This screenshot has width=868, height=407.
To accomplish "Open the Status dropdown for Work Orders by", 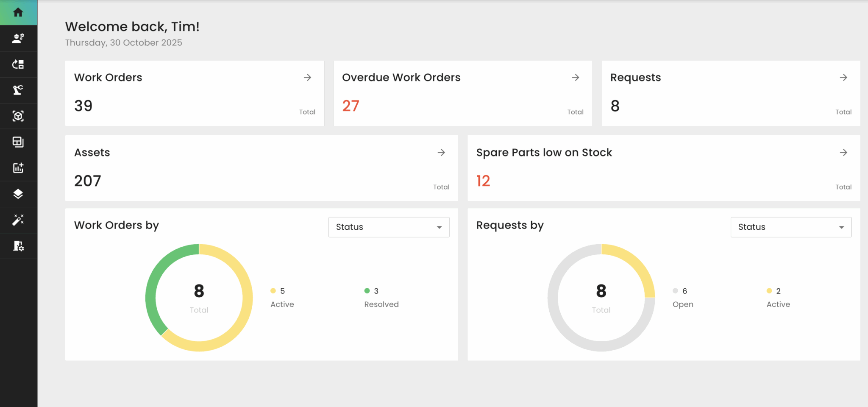I will (388, 227).
